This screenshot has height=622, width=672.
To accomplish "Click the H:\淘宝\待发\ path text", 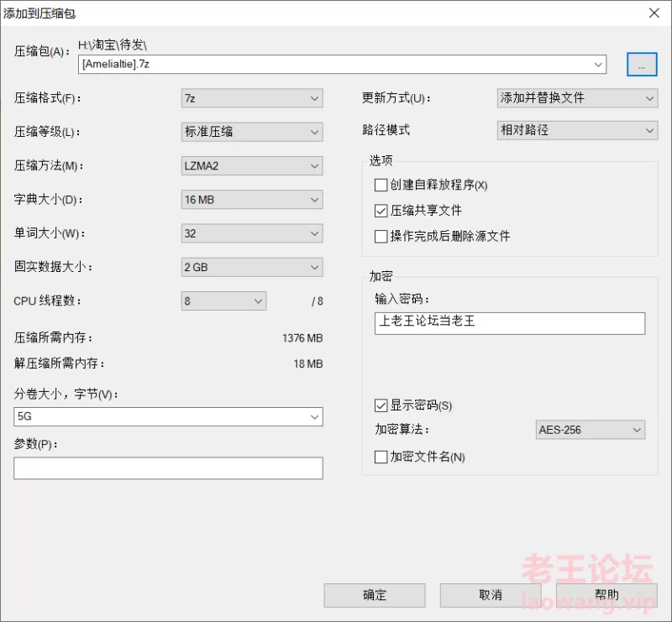I will 113,44.
